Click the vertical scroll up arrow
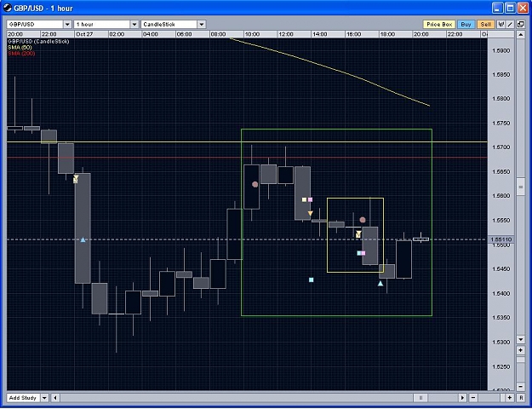This screenshot has height=409, width=532. [x=521, y=35]
